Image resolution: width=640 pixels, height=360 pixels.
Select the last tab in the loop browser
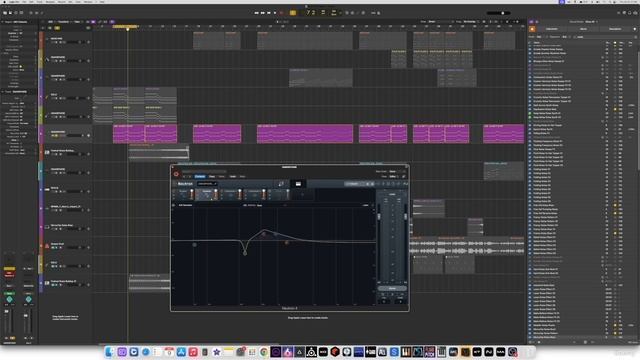point(615,29)
